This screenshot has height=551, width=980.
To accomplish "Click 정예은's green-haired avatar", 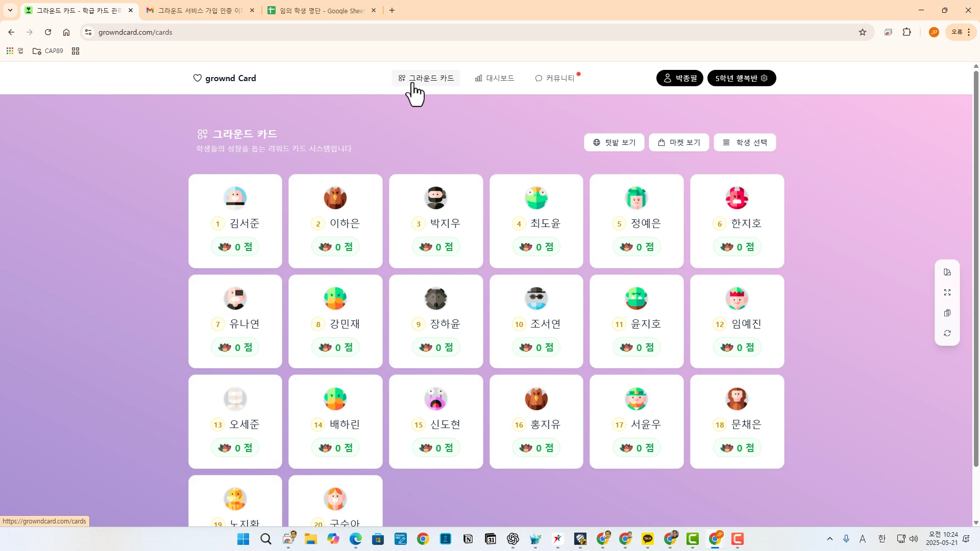I will [x=636, y=198].
